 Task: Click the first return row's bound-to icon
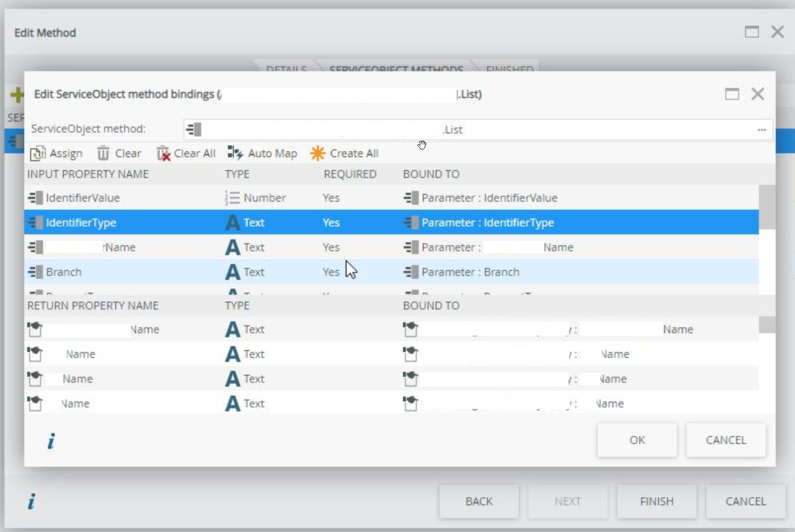tap(411, 329)
